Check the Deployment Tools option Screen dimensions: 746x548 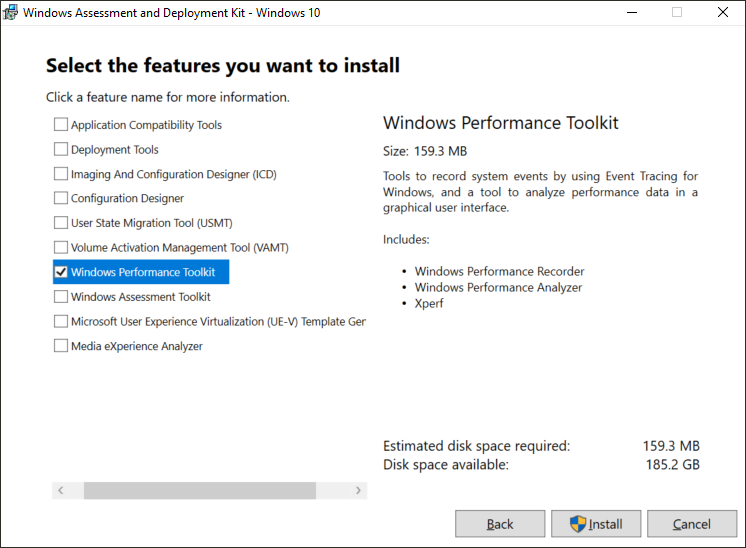[x=61, y=150]
